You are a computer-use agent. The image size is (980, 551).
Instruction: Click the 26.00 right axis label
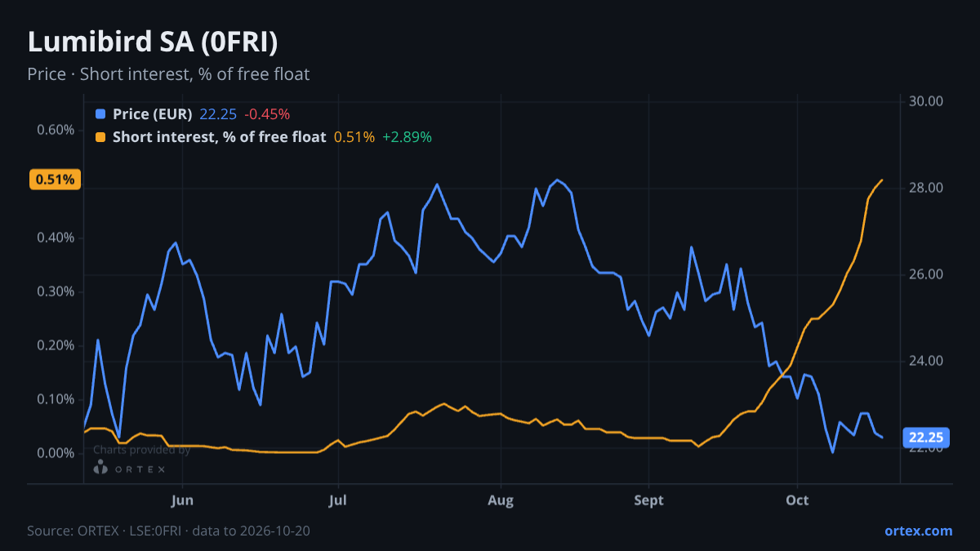(925, 274)
